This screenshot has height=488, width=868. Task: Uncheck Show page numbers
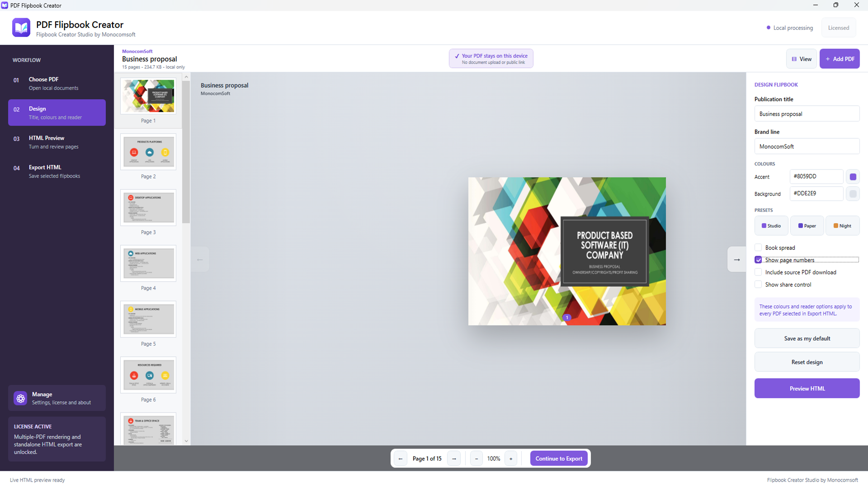coord(758,260)
